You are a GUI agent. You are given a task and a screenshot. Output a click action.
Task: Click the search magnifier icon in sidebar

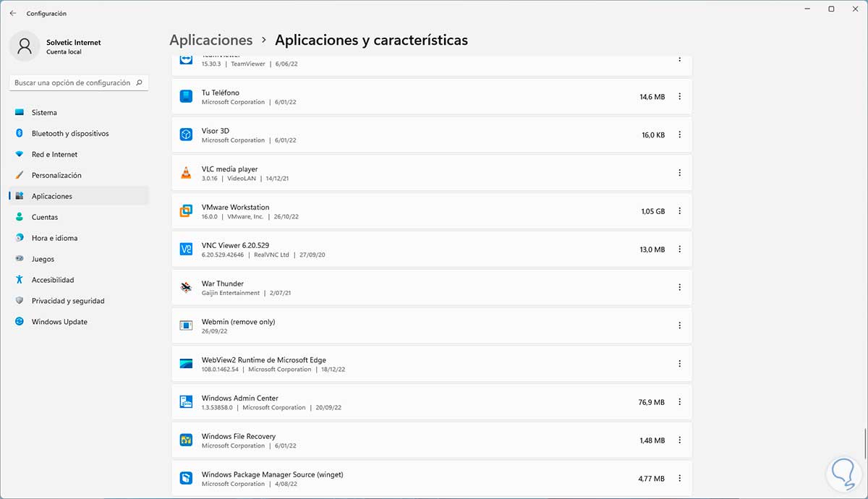point(140,83)
